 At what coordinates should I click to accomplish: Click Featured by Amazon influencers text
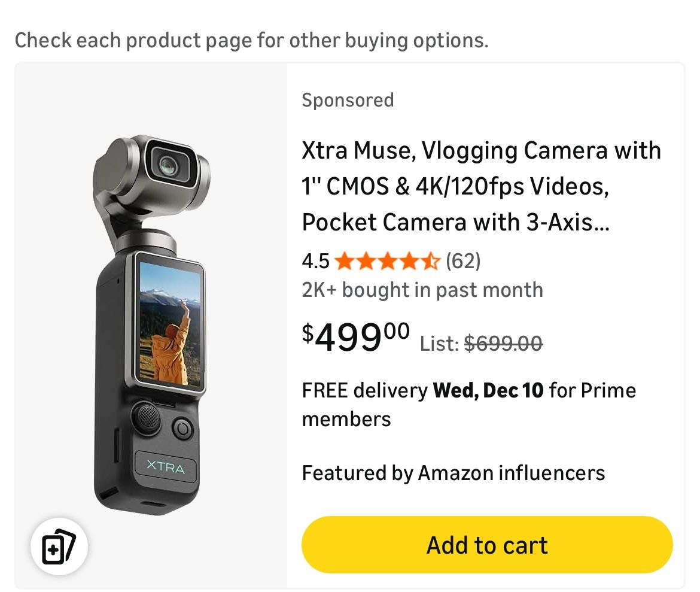coord(454,473)
